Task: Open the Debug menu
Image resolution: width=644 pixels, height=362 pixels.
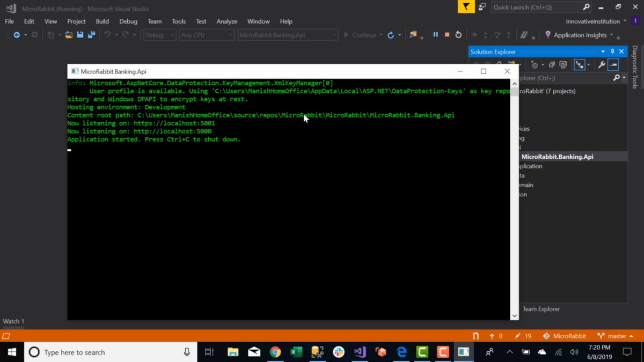Action: 128,21
